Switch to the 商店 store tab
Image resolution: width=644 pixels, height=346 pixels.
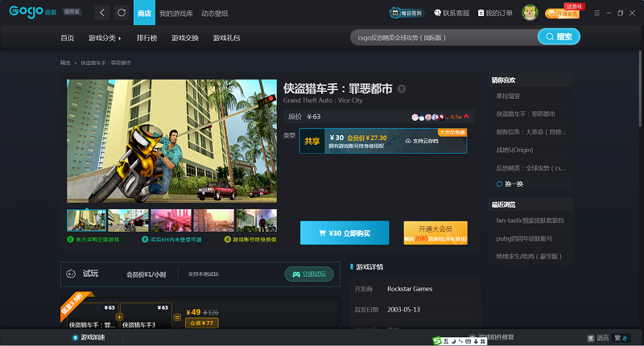(x=144, y=13)
